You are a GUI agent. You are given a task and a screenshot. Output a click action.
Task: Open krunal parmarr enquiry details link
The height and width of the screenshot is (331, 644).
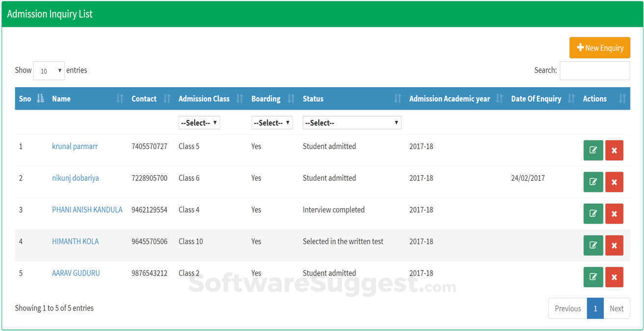click(x=75, y=146)
